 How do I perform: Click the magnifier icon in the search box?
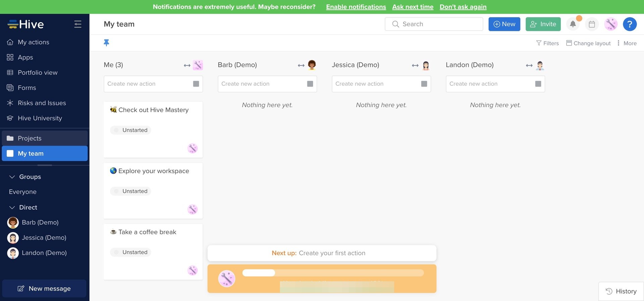396,24
